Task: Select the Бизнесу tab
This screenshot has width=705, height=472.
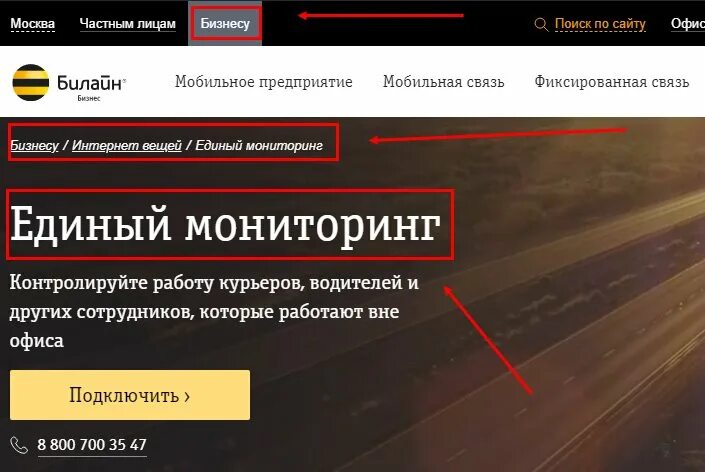Action: coord(225,23)
